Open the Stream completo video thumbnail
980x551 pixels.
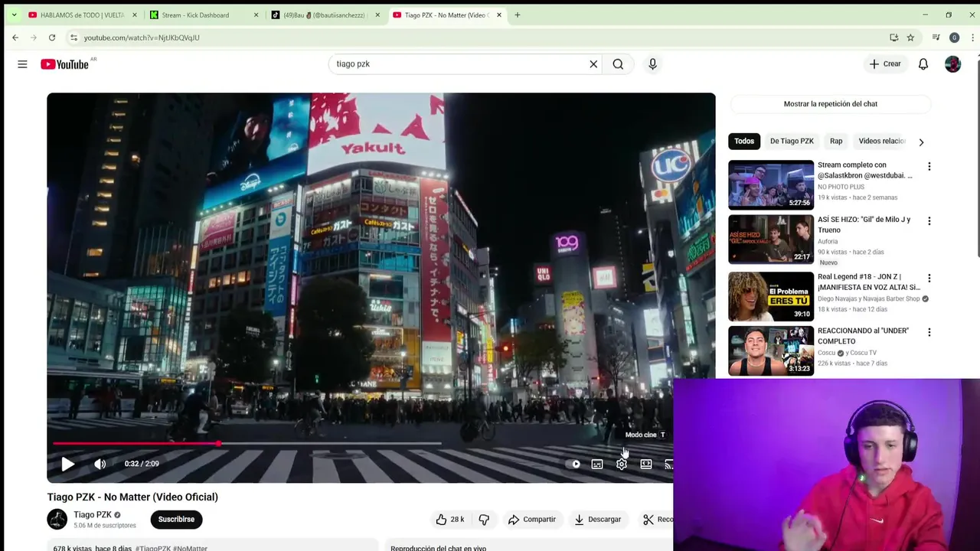771,184
